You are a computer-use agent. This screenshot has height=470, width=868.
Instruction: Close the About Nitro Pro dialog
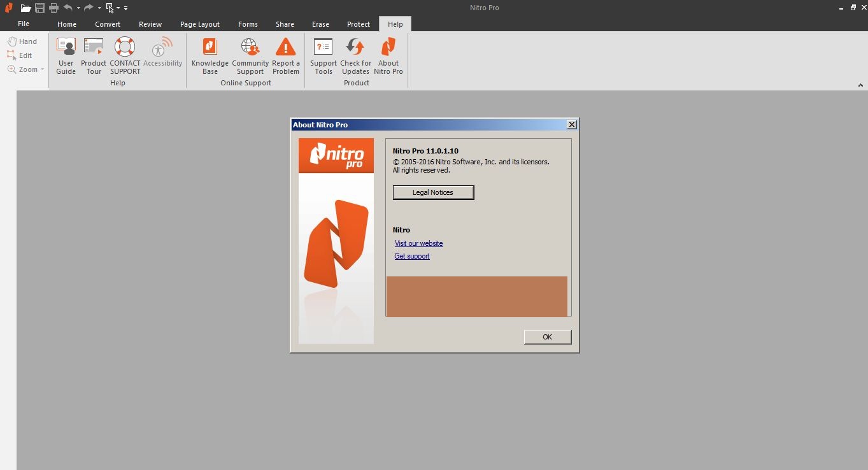572,125
